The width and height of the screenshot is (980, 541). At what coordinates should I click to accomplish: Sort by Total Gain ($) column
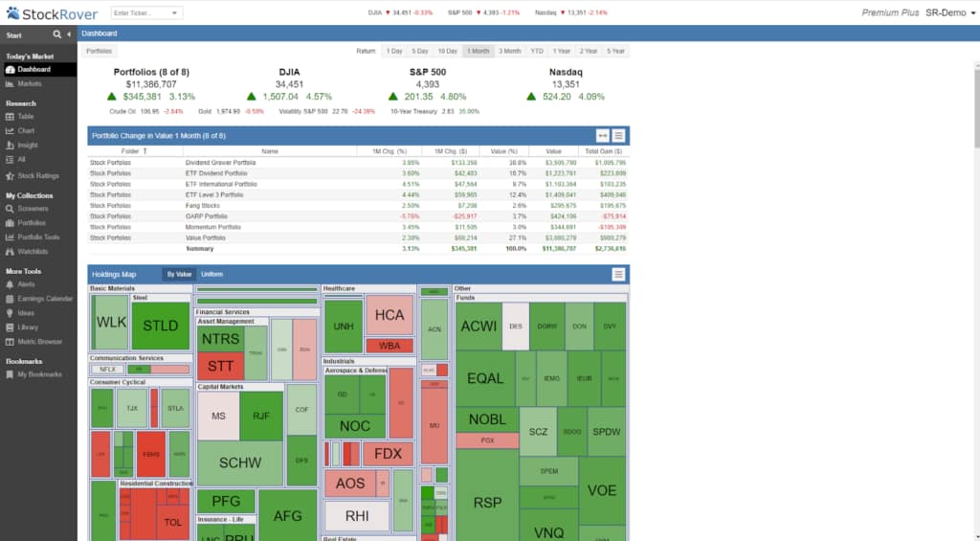[x=604, y=151]
